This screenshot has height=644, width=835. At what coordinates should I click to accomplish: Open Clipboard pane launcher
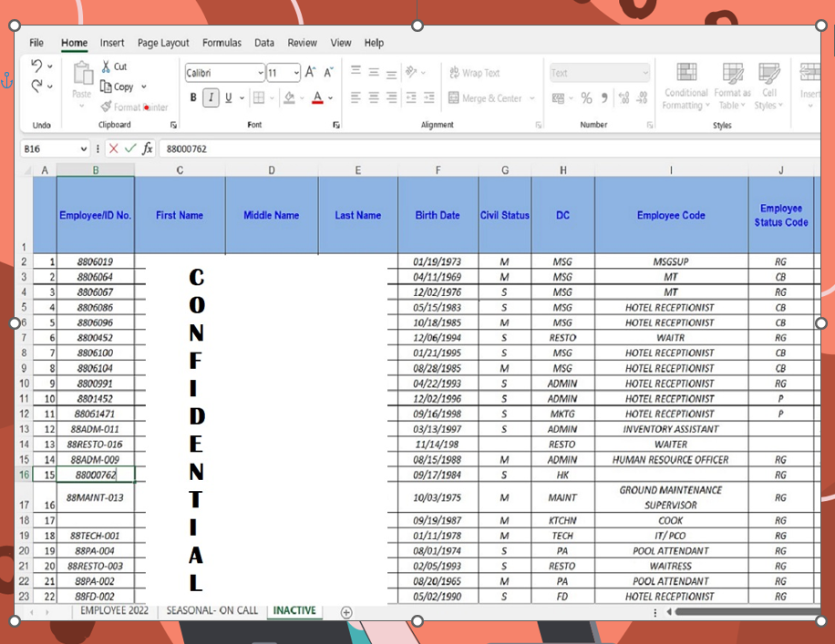coord(173,125)
